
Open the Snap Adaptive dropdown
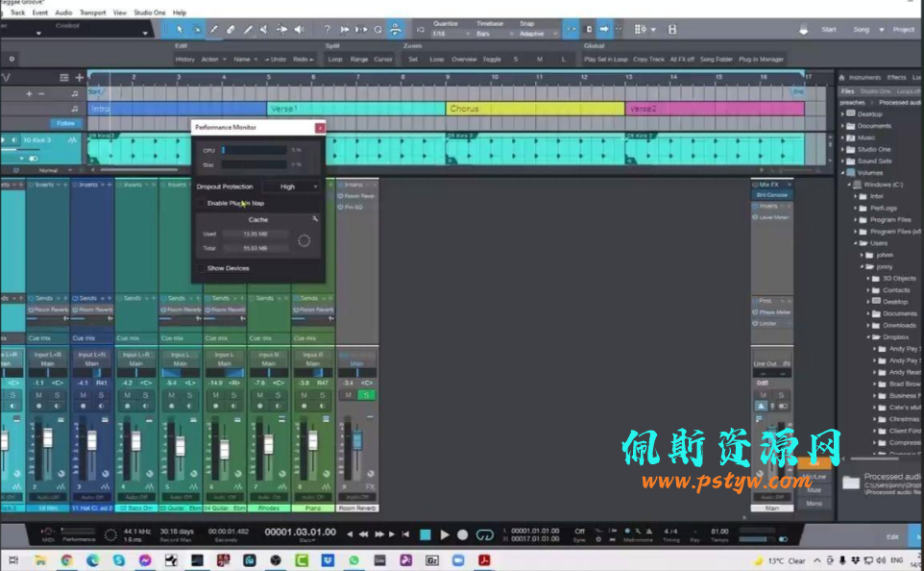coord(538,34)
